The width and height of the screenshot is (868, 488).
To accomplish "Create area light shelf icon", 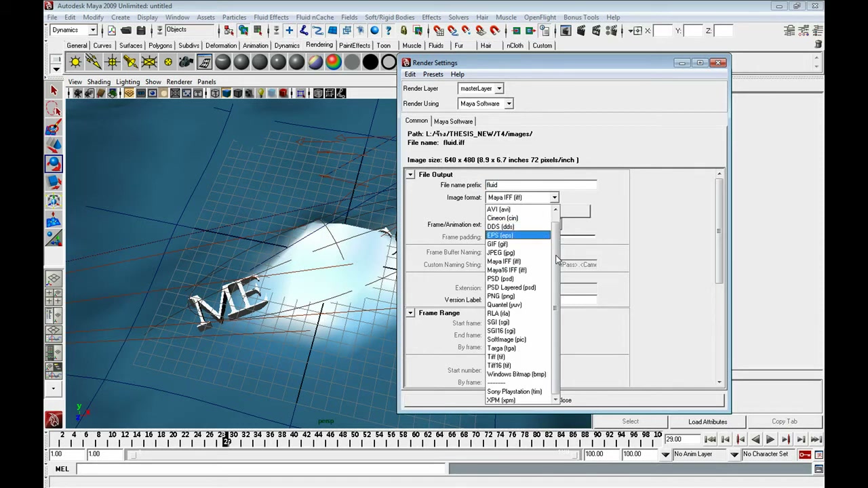I will (x=149, y=62).
